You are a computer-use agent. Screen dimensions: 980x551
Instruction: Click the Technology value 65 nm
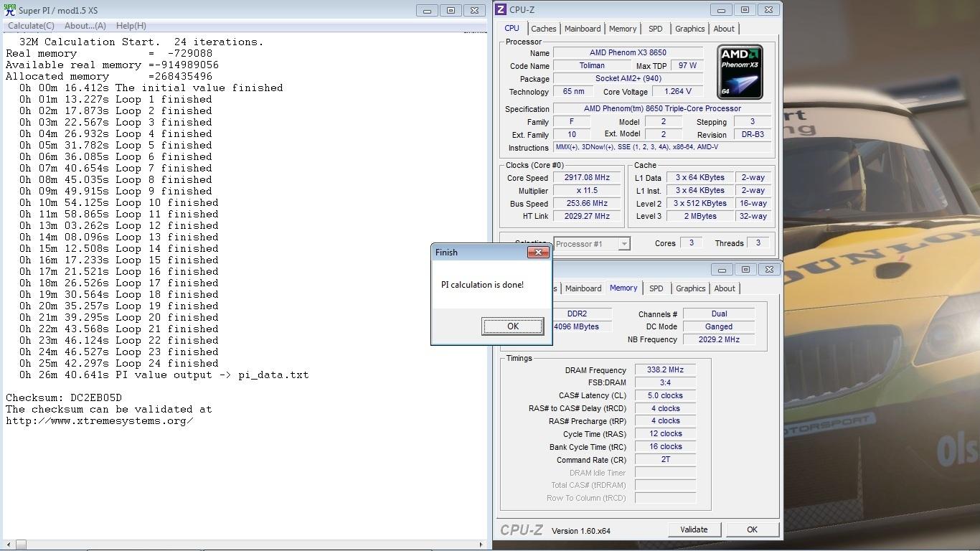[x=572, y=92]
